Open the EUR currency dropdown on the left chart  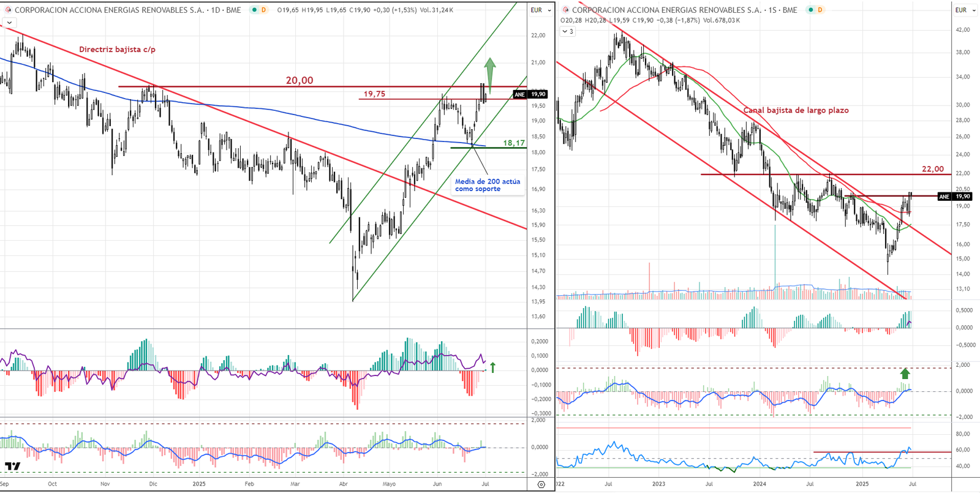[x=540, y=10]
